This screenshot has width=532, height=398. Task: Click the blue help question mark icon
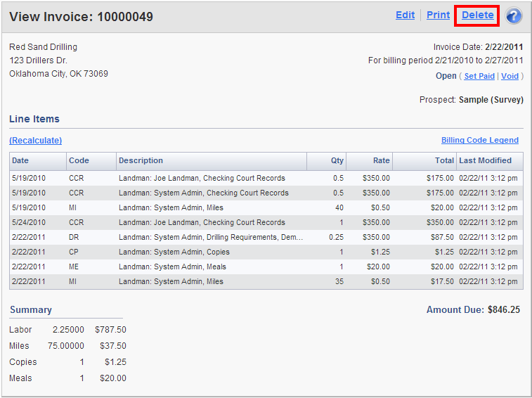tap(514, 15)
